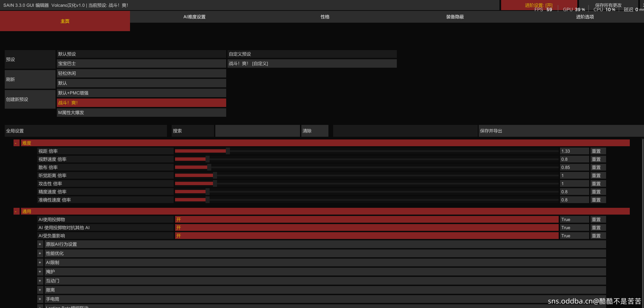This screenshot has width=644, height=308.
Task: Toggle AI使用投掷物 on/off switch
Action: tap(366, 220)
